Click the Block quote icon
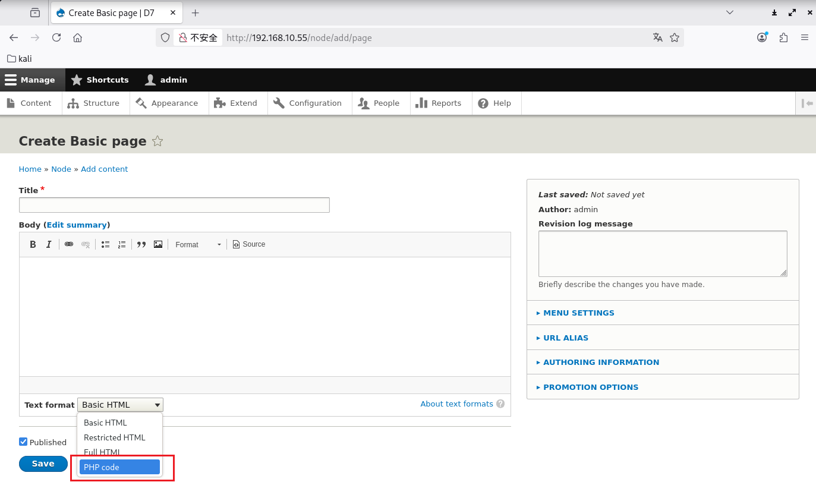This screenshot has width=816, height=504. (141, 244)
